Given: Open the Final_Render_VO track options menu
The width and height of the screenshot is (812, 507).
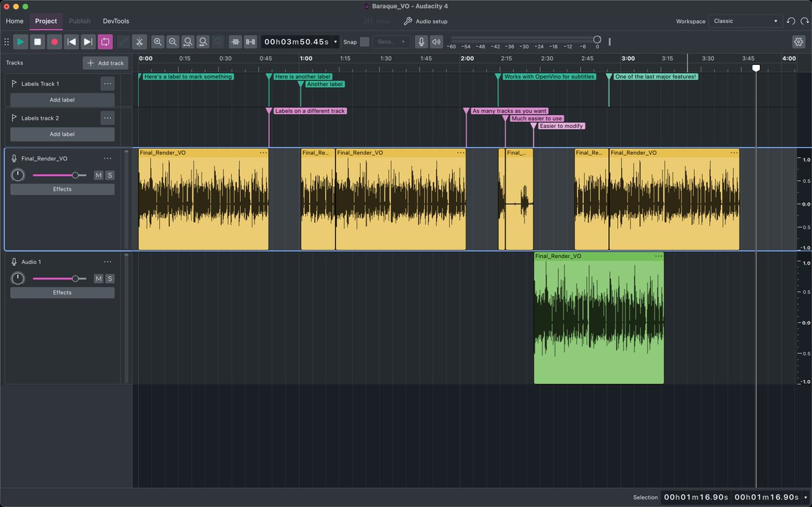Looking at the screenshot, I should click(x=107, y=158).
